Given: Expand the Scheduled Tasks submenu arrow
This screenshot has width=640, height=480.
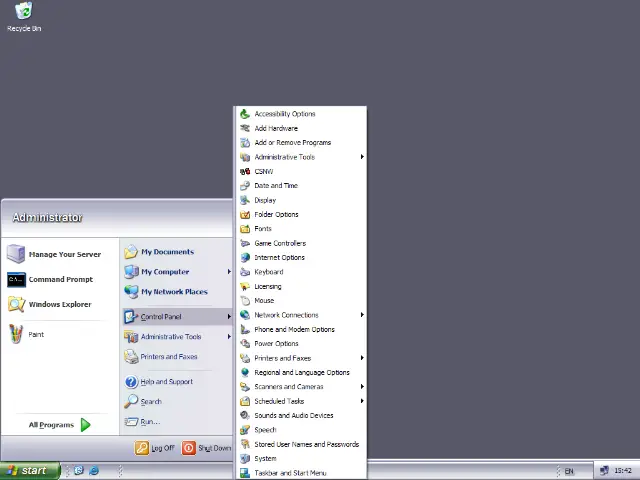Looking at the screenshot, I should click(362, 401).
